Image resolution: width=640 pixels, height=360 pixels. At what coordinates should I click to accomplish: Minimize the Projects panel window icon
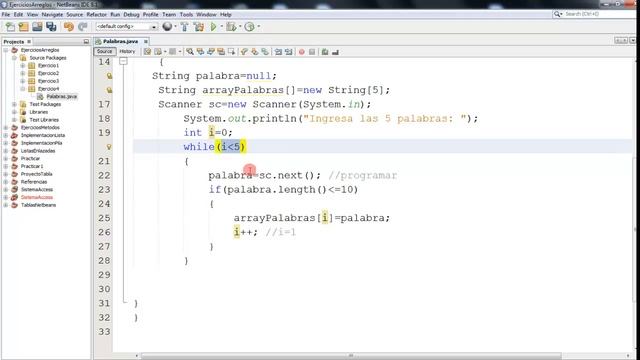pyautogui.click(x=86, y=42)
